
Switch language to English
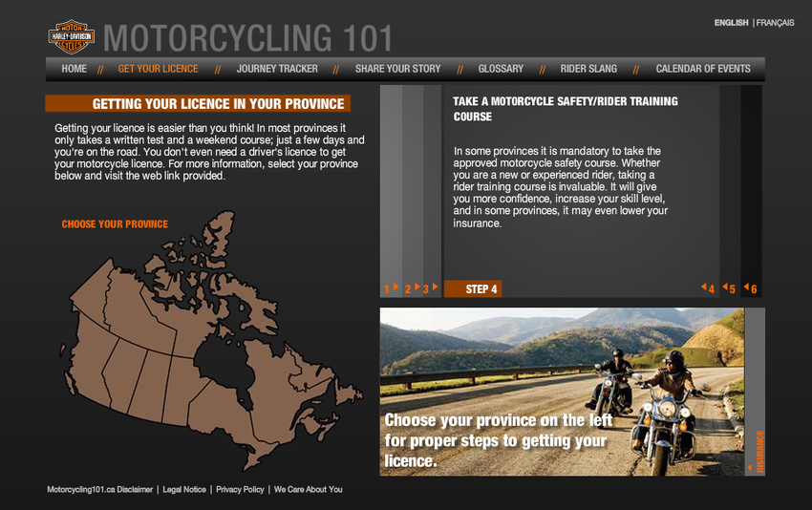click(731, 23)
